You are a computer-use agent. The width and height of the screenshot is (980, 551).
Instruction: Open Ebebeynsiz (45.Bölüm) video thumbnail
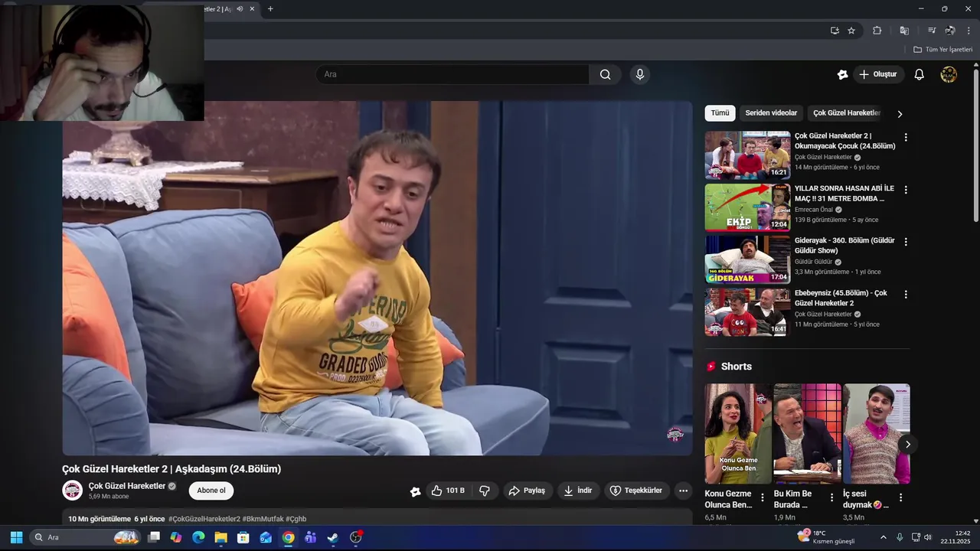(747, 312)
